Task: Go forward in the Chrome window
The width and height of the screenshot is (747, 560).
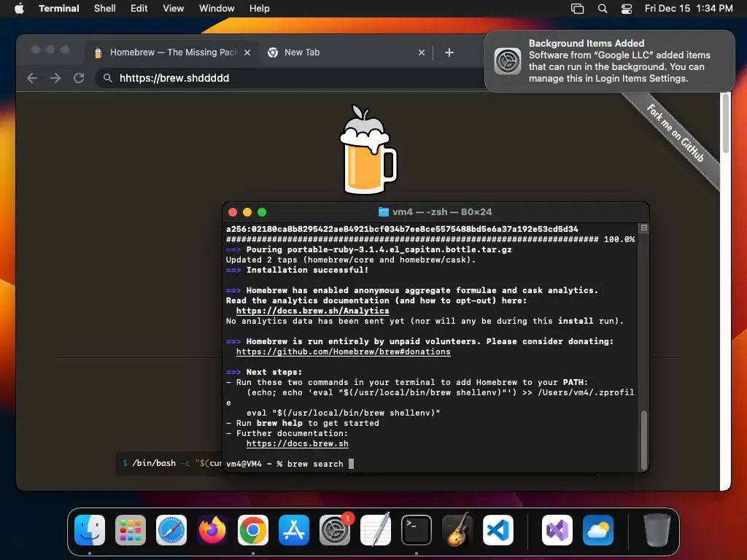Action: point(55,78)
